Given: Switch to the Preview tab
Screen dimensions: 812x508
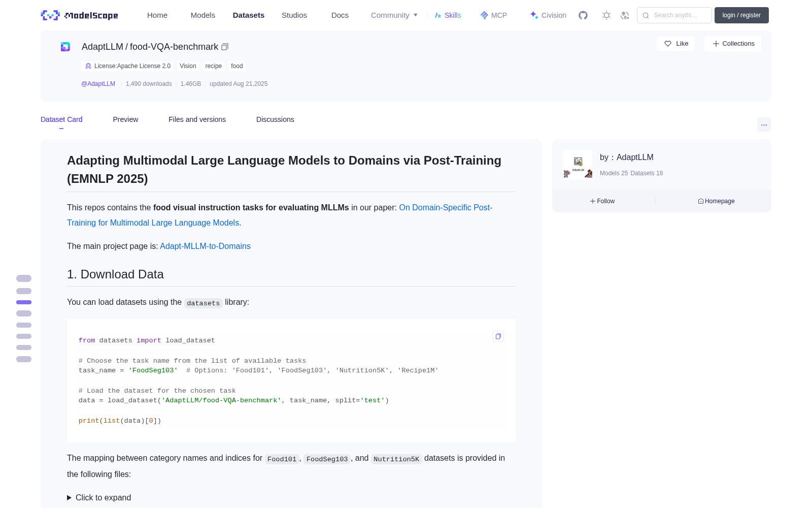Looking at the screenshot, I should coord(125,119).
